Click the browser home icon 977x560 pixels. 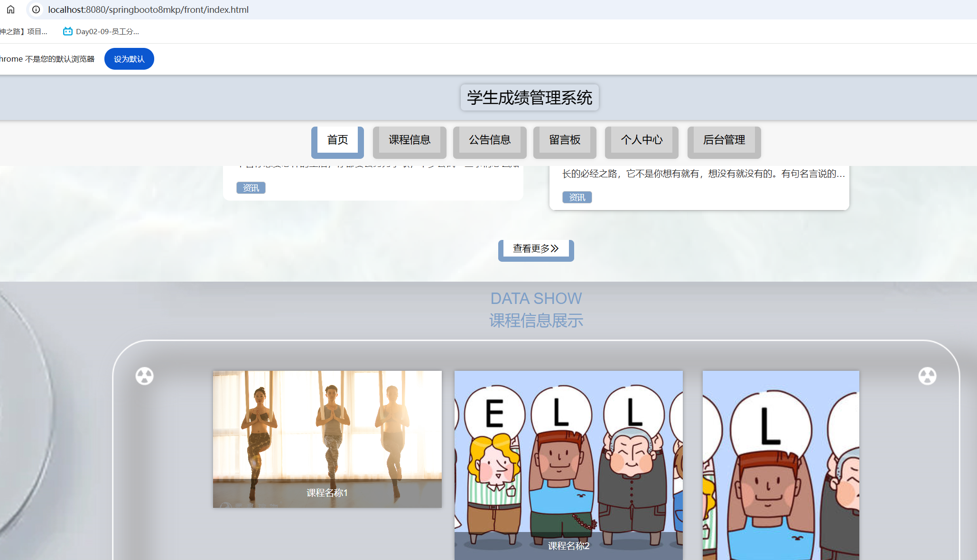point(10,9)
